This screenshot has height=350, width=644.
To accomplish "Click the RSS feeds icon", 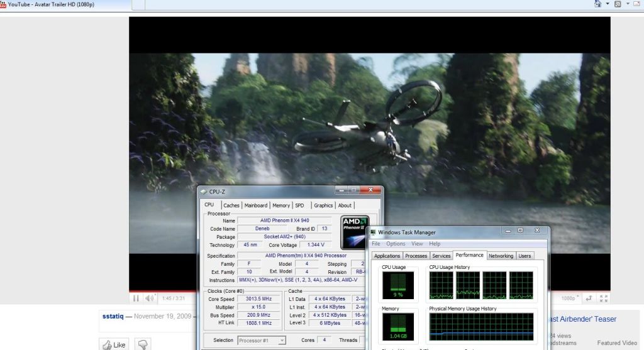I will coord(618,4).
